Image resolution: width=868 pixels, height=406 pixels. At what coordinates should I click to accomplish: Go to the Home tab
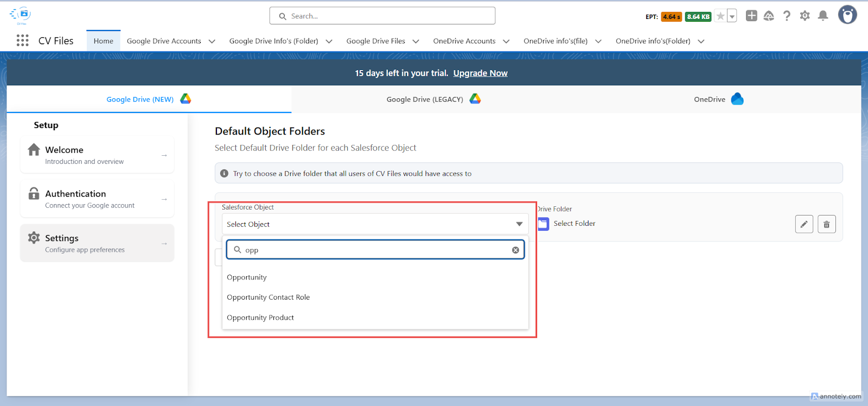(103, 41)
